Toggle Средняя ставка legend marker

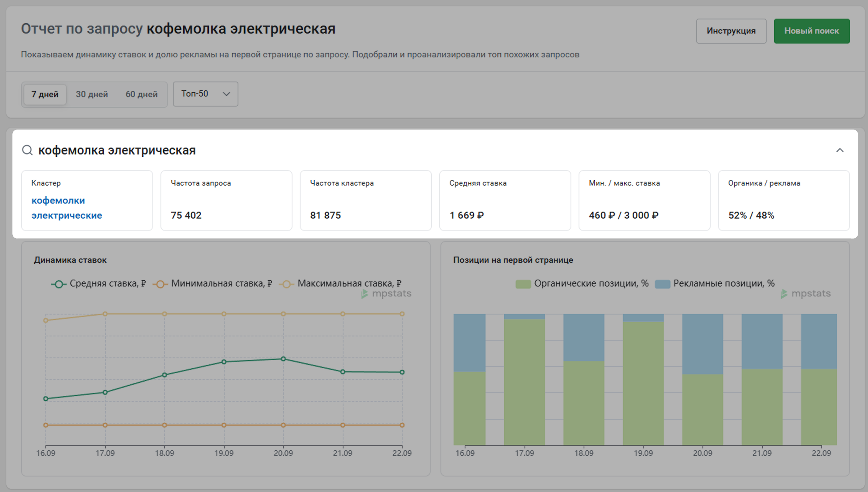(59, 284)
